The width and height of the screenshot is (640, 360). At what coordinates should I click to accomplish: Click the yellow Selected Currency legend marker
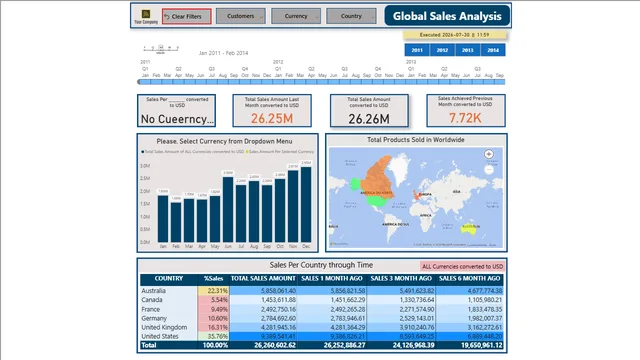247,152
